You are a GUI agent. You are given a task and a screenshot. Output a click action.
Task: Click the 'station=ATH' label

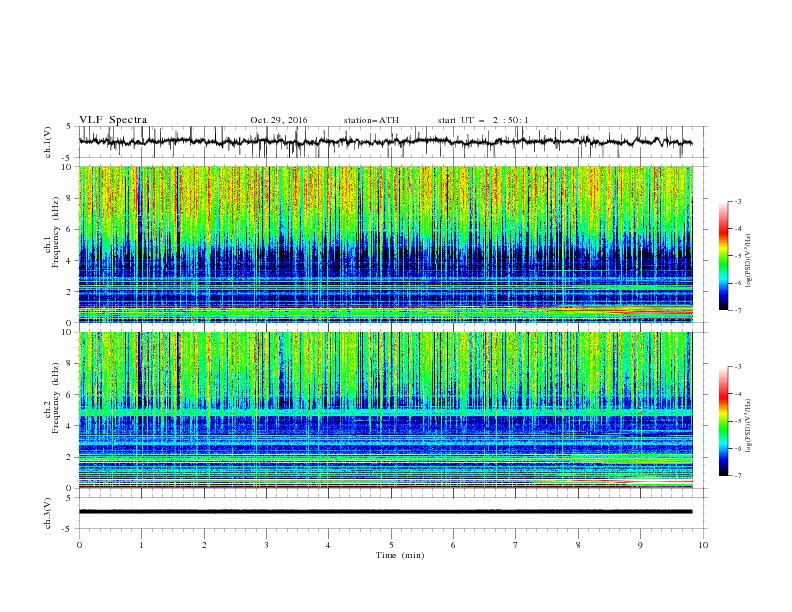point(371,120)
